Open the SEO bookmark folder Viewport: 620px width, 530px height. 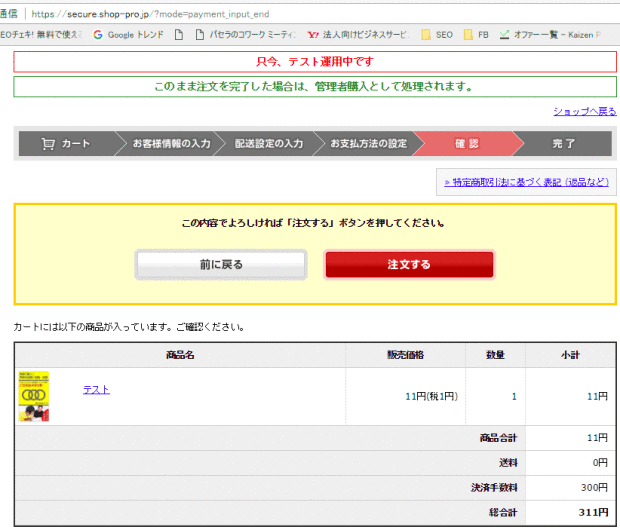pyautogui.click(x=437, y=34)
